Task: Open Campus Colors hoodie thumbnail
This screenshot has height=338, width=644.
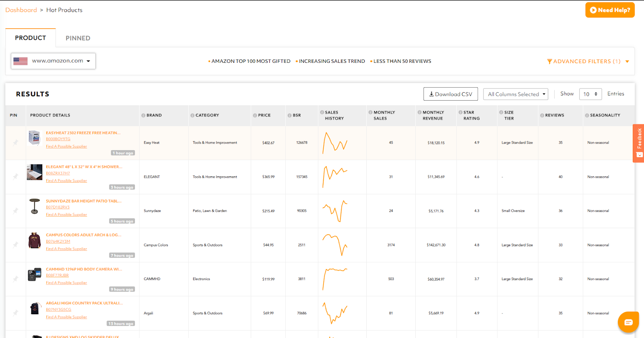Action: [35, 240]
